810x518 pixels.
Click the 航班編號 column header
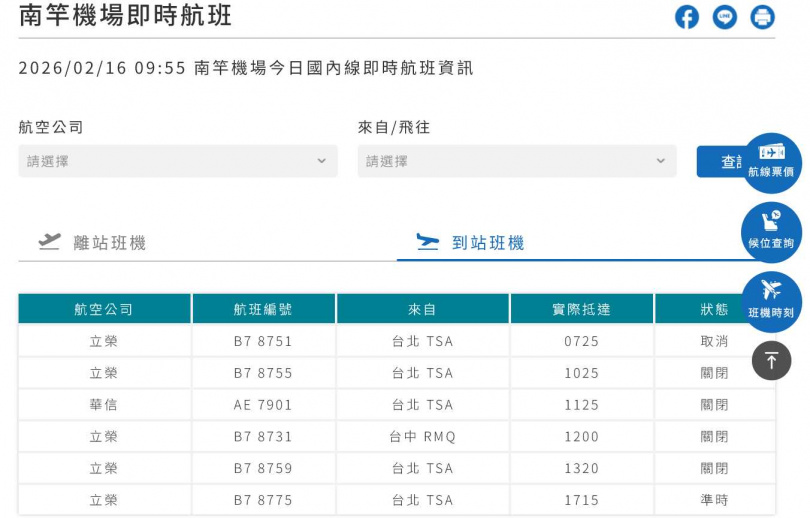tap(263, 309)
